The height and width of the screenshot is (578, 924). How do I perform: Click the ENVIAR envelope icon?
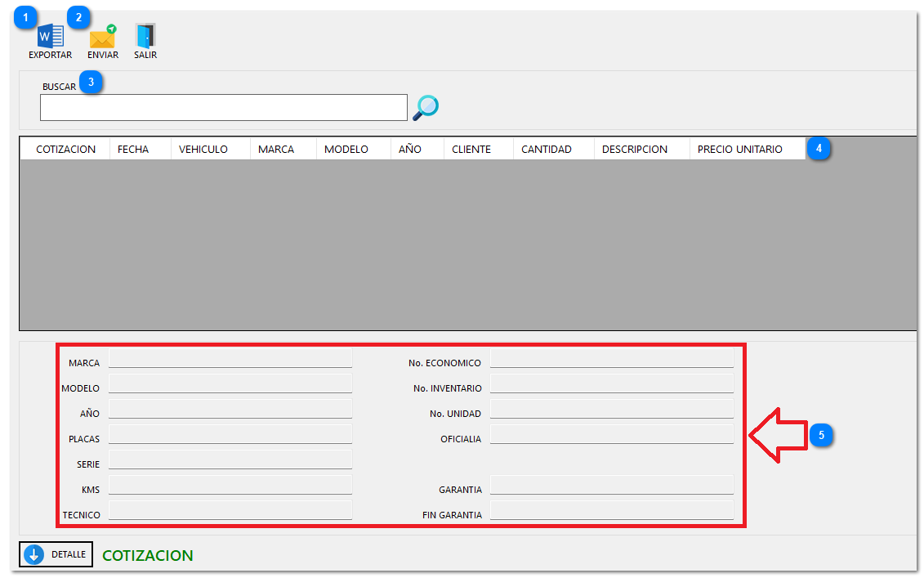[x=103, y=38]
